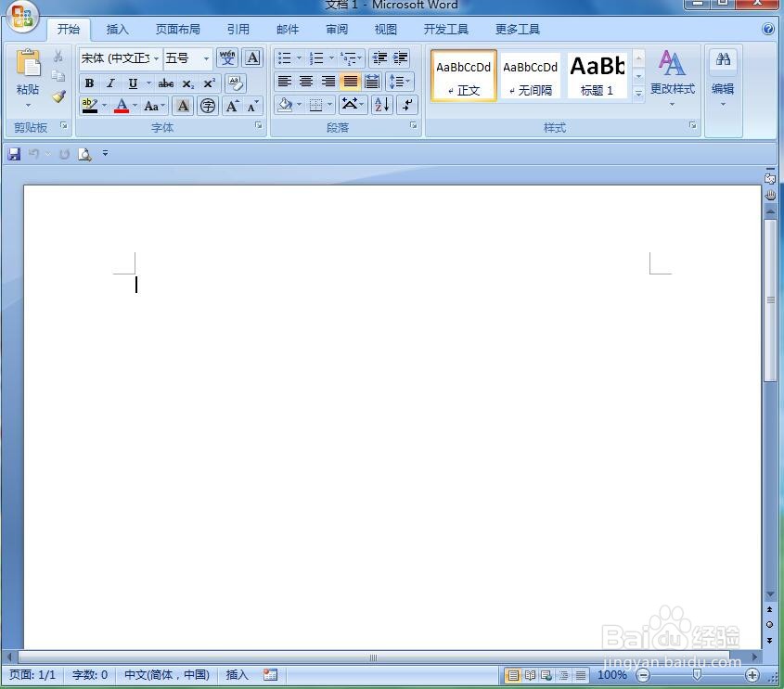Apply 标题 1 style
The width and height of the screenshot is (784, 689).
597,75
